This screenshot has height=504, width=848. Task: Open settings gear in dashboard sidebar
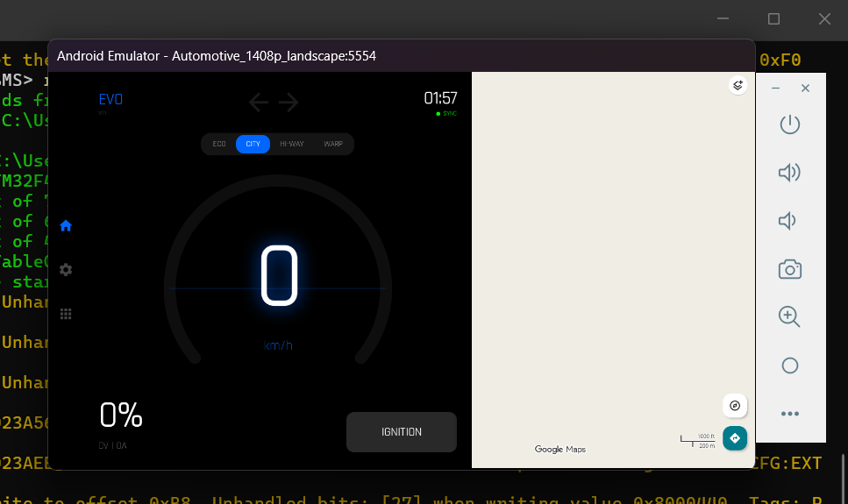coord(66,270)
